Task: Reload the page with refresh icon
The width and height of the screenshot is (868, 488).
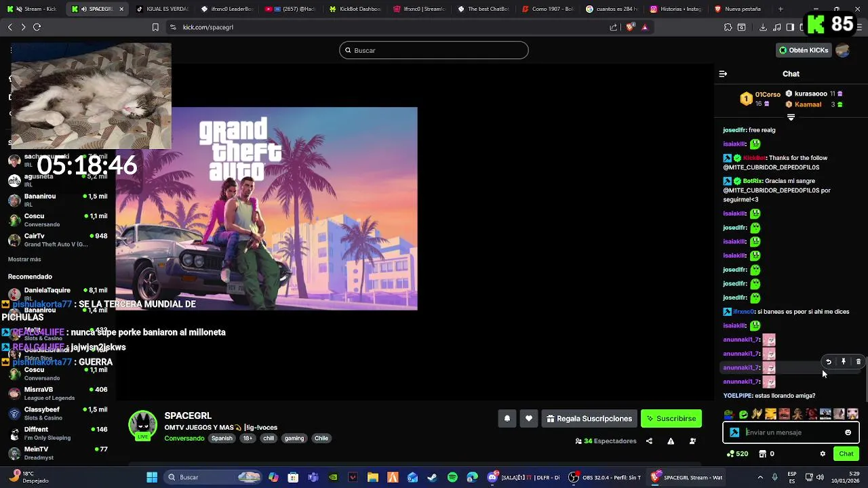Action: point(37,27)
